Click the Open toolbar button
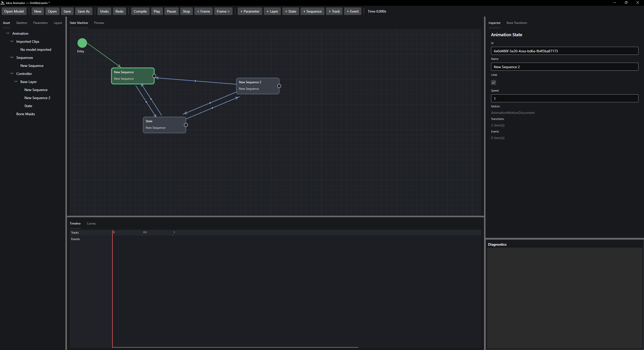Image resolution: width=644 pixels, height=350 pixels. (x=52, y=11)
